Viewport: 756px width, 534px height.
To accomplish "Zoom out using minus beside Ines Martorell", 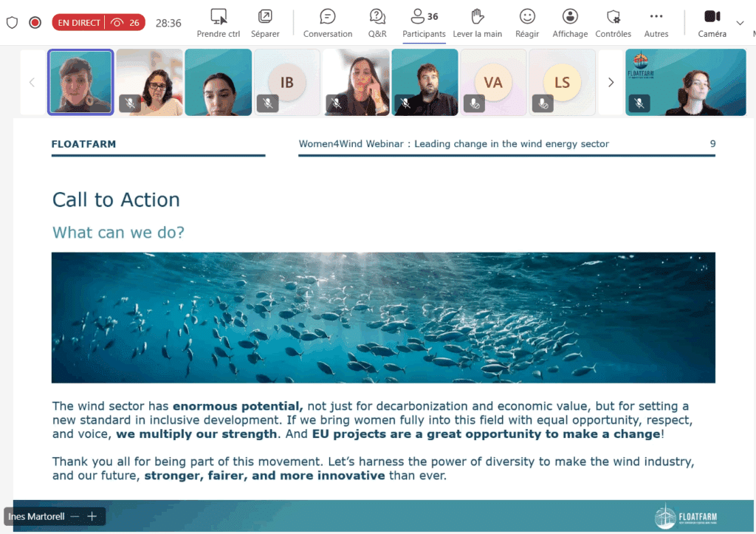I will pyautogui.click(x=75, y=516).
